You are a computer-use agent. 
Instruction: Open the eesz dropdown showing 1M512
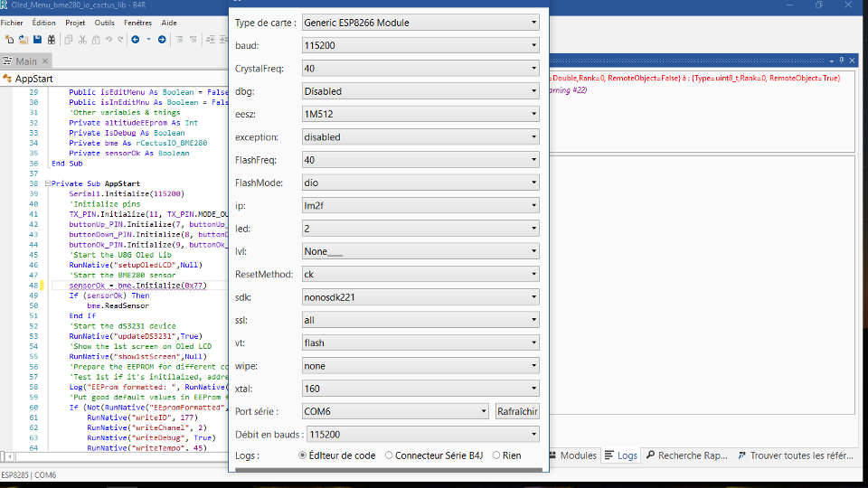click(x=420, y=114)
